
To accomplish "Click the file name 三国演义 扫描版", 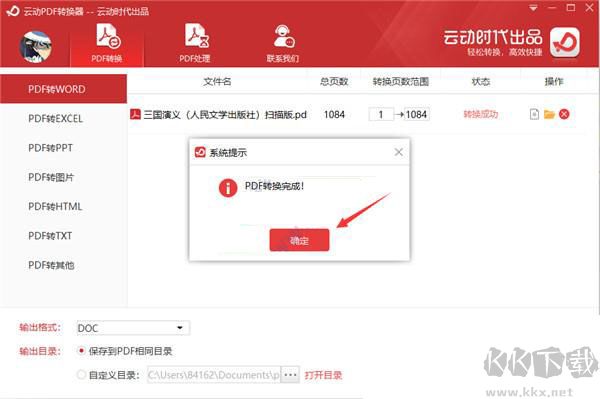I will tap(225, 114).
